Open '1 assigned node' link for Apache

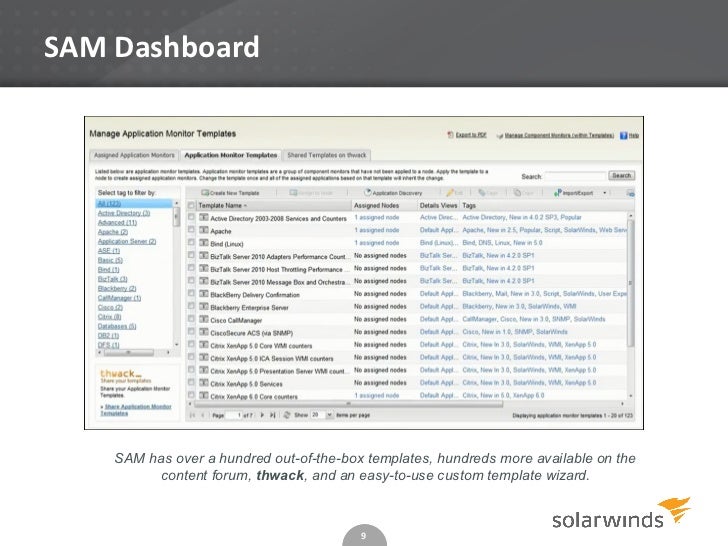point(377,230)
